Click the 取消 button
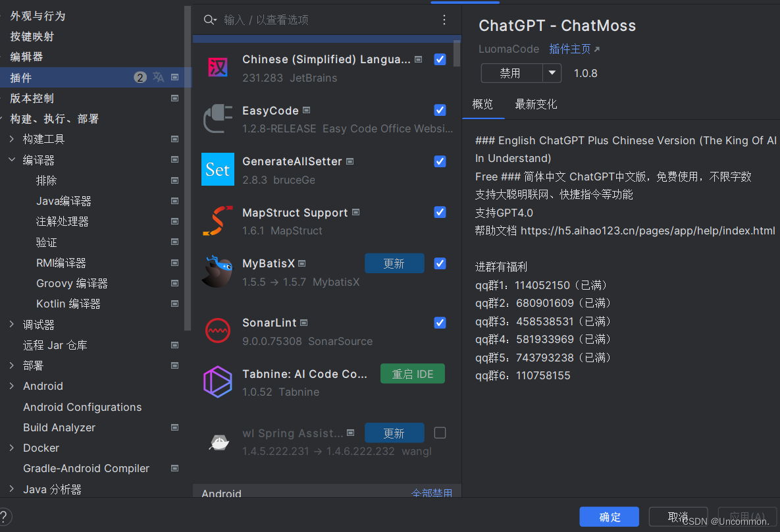Screen dimensions: 780x532 coord(678,517)
